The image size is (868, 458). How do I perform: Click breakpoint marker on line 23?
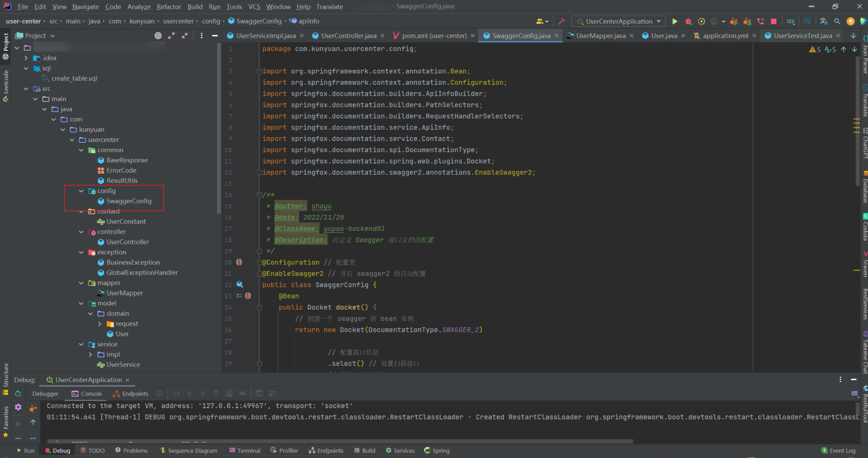pos(248,296)
